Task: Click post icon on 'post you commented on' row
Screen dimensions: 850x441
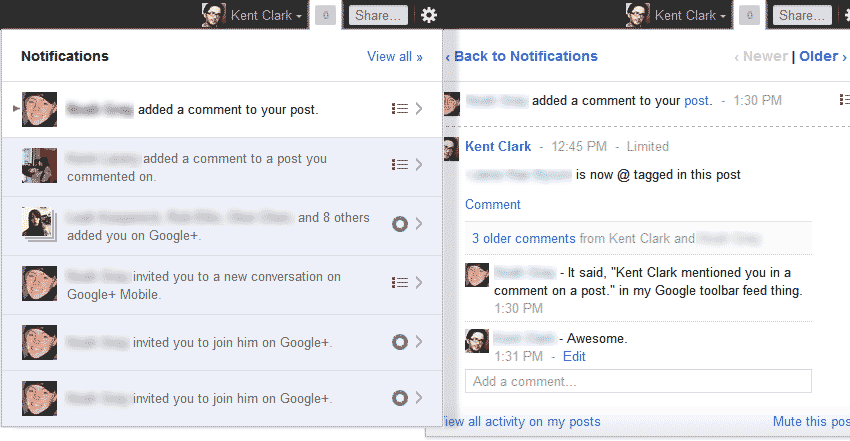Action: 400,164
